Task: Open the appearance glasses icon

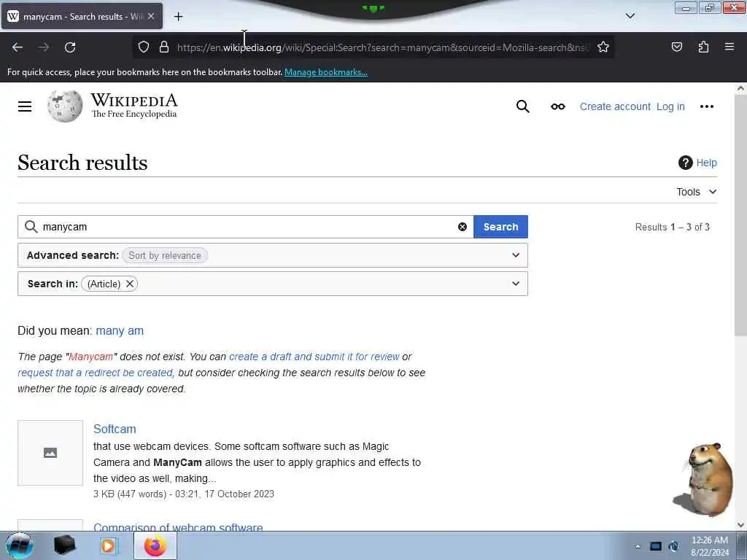Action: [x=558, y=106]
